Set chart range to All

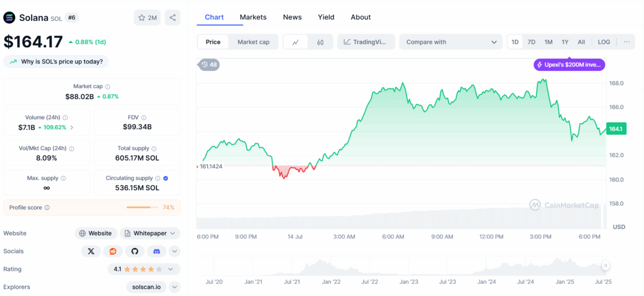pyautogui.click(x=581, y=42)
